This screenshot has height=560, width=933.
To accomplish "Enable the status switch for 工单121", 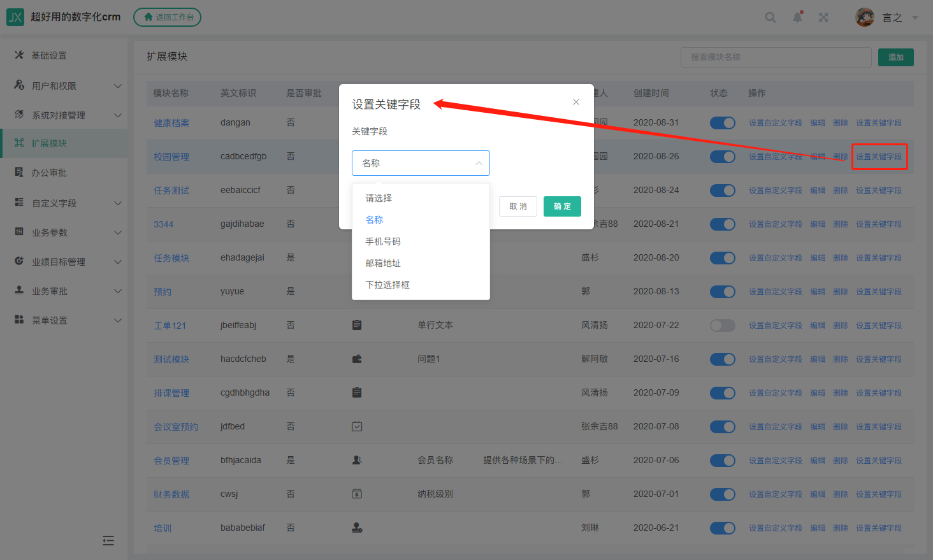I will 723,326.
